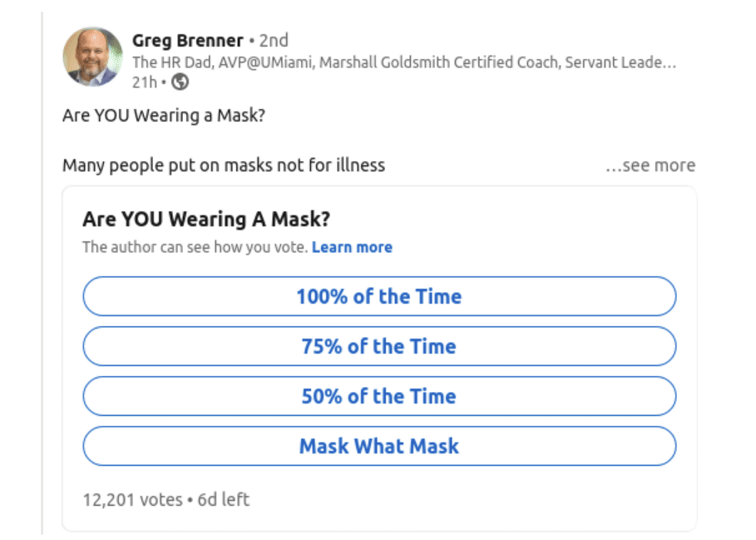Click 'The author can see how you vote' notice
Viewport: 756px width, 540px height.
195,247
